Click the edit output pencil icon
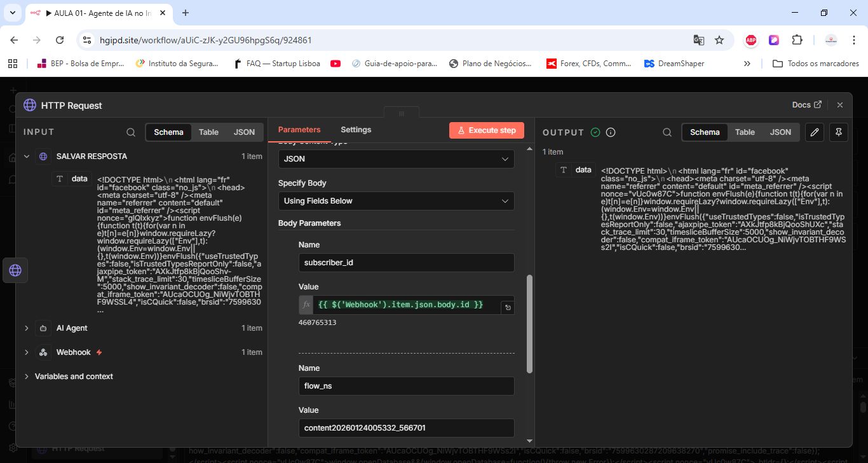 [815, 132]
